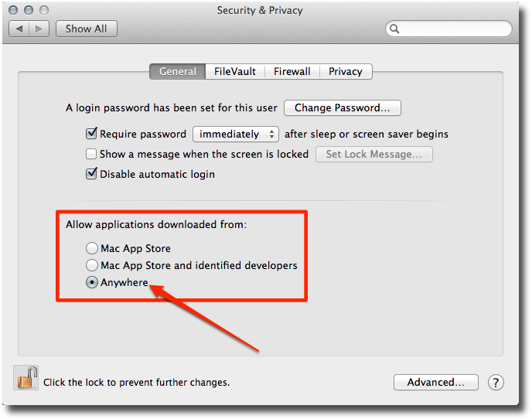Switch to the FileVault tab
This screenshot has height=419, width=532.
(236, 71)
